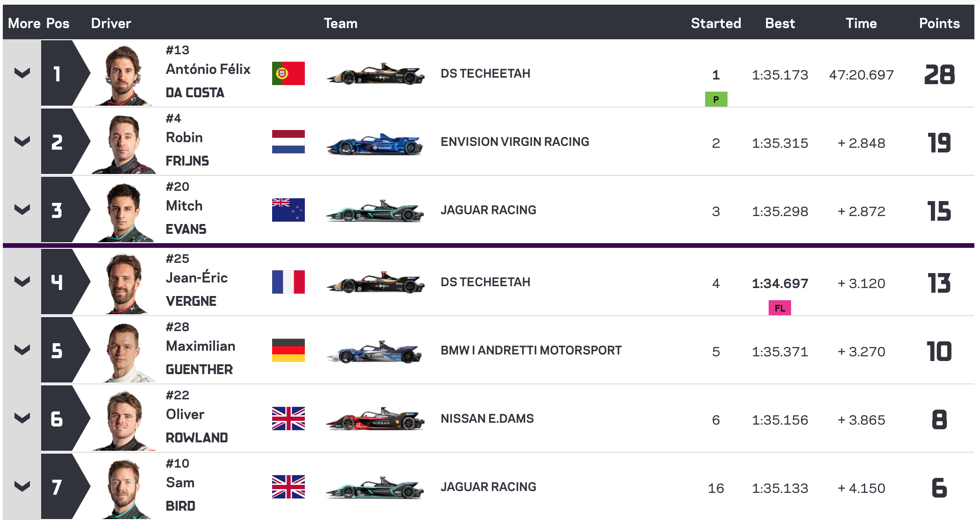Expand details chevron for Oliver Rowland
Image resolution: width=980 pixels, height=520 pixels.
click(x=22, y=418)
